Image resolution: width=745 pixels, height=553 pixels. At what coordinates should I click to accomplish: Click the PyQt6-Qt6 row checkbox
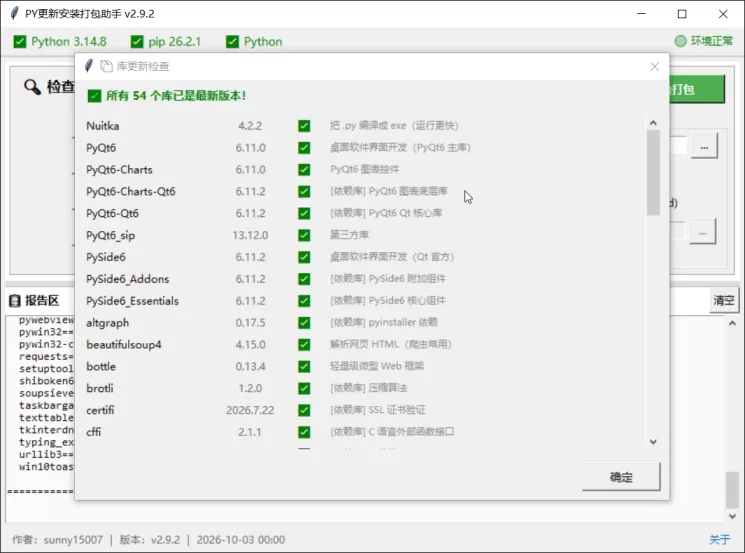coord(304,213)
